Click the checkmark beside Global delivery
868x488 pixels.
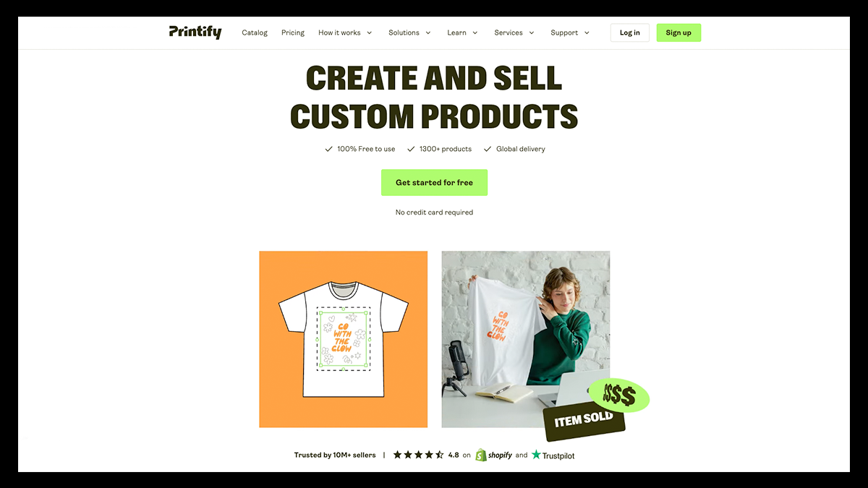488,149
